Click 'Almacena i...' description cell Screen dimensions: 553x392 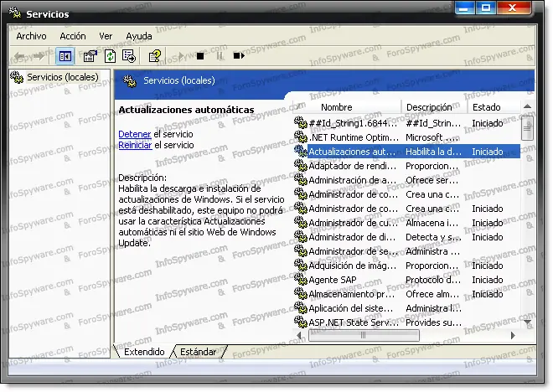[x=432, y=223]
